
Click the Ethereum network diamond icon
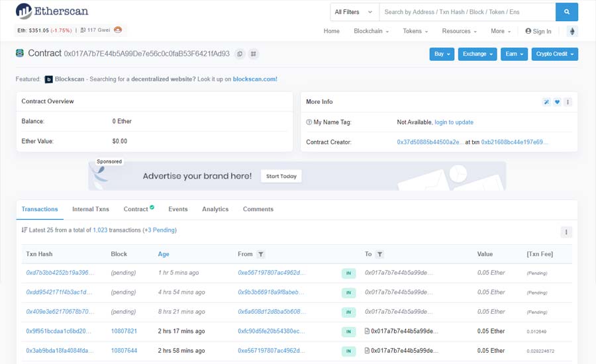coord(572,31)
